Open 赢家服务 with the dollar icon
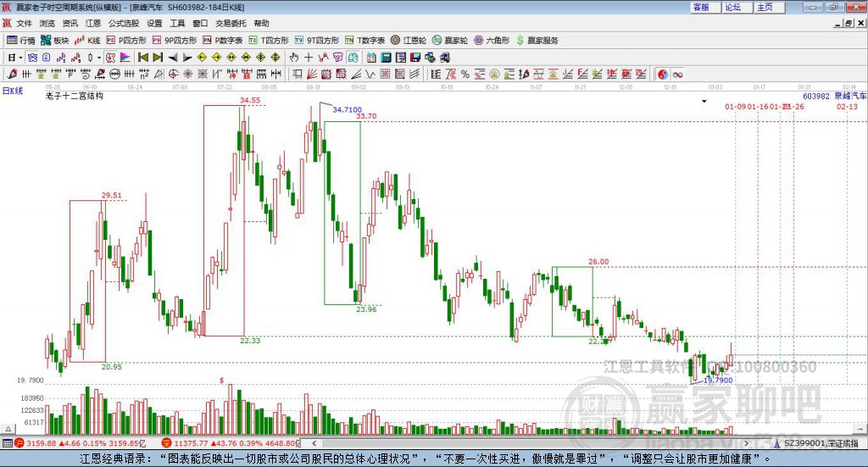 [x=537, y=41]
